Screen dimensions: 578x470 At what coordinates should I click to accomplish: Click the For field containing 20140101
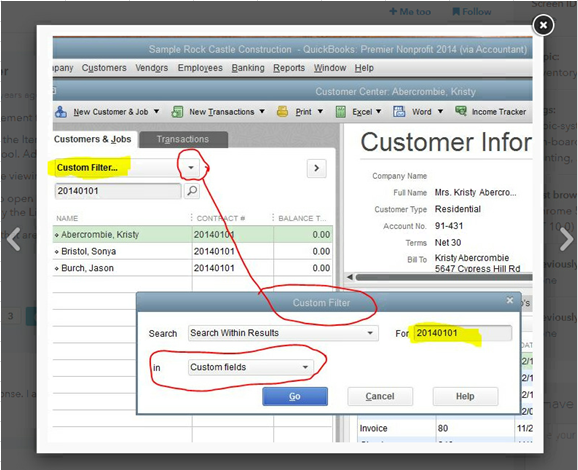463,333
